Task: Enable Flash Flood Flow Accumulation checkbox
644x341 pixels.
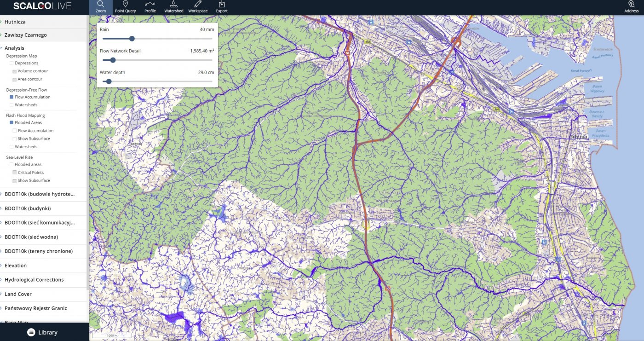Action: coord(15,131)
